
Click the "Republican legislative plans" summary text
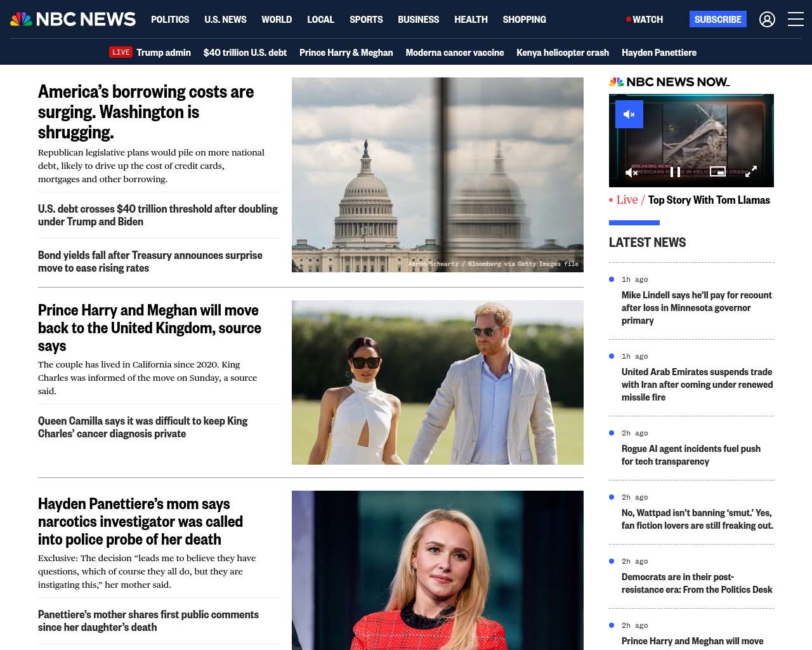[151, 166]
